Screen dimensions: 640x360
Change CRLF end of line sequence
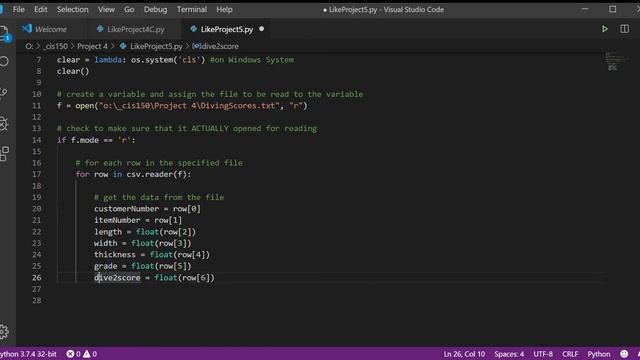(570, 354)
